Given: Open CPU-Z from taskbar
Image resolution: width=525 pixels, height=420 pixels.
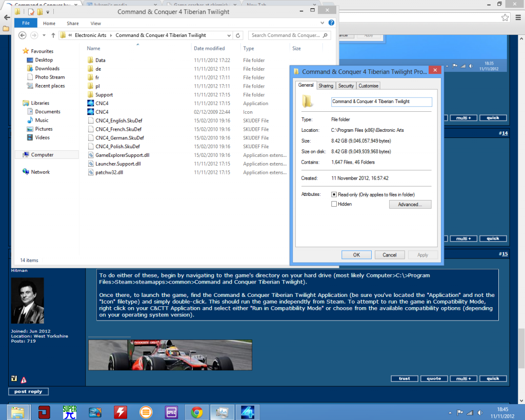Looking at the screenshot, I should pyautogui.click(x=171, y=412).
